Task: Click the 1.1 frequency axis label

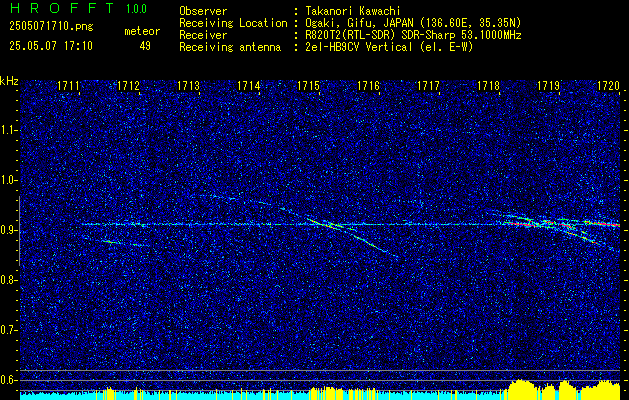Action: pos(8,130)
